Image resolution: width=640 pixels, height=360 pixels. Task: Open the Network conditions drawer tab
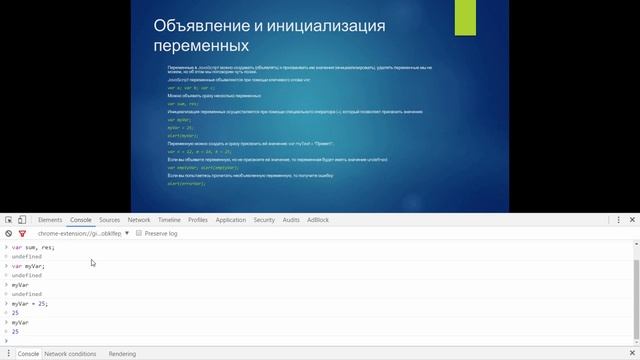(x=70, y=353)
